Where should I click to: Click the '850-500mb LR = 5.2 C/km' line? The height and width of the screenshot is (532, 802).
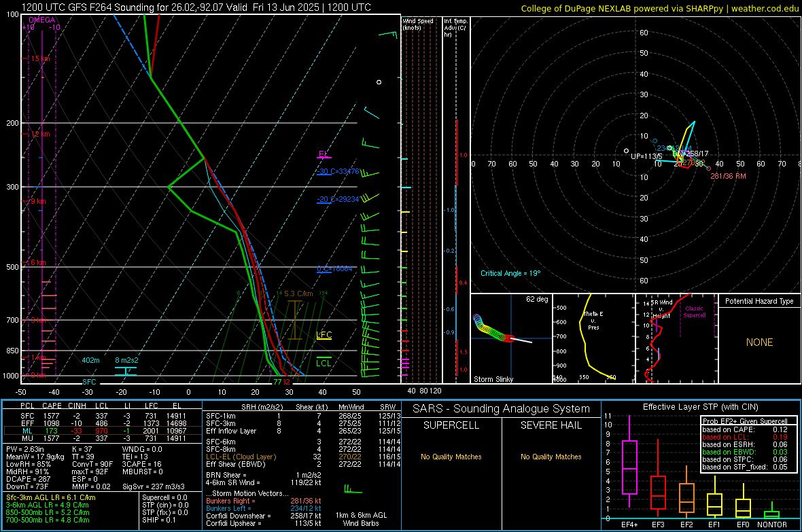[48, 512]
